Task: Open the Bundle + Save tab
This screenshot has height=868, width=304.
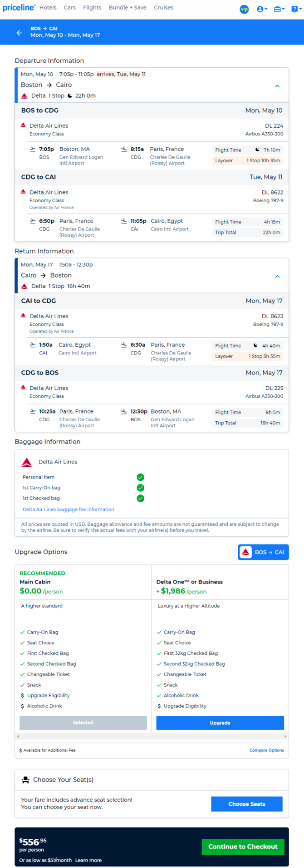Action: (x=127, y=8)
